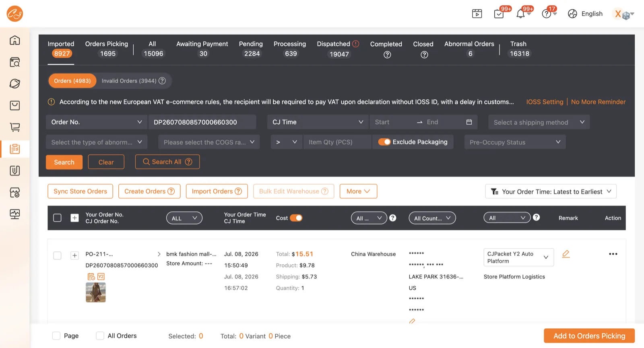644x348 pixels.
Task: Click the help icon next to Invalid Orders
Action: click(162, 81)
